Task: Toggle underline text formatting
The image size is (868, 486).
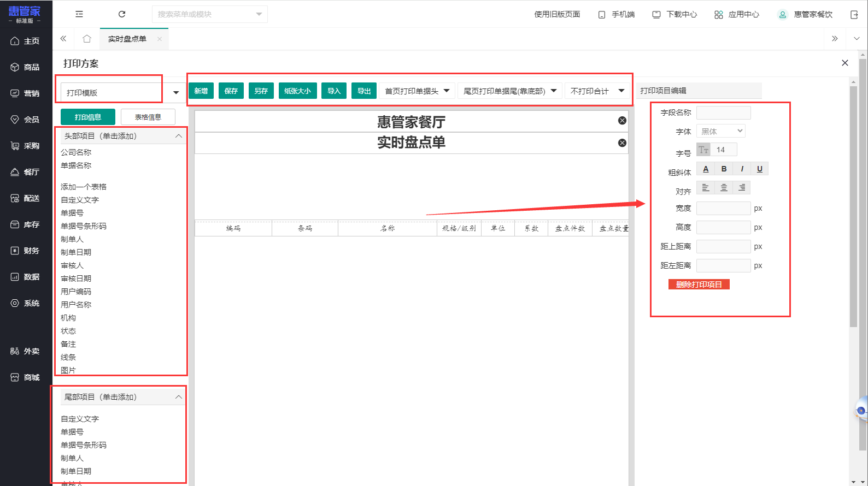Action: pos(759,169)
